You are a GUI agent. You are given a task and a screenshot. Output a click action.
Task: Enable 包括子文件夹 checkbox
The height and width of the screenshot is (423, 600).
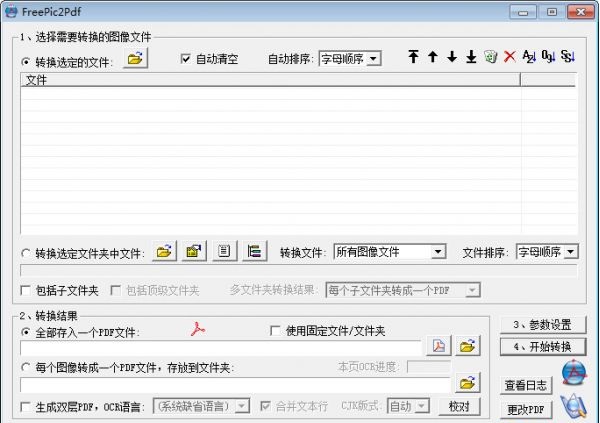click(26, 290)
